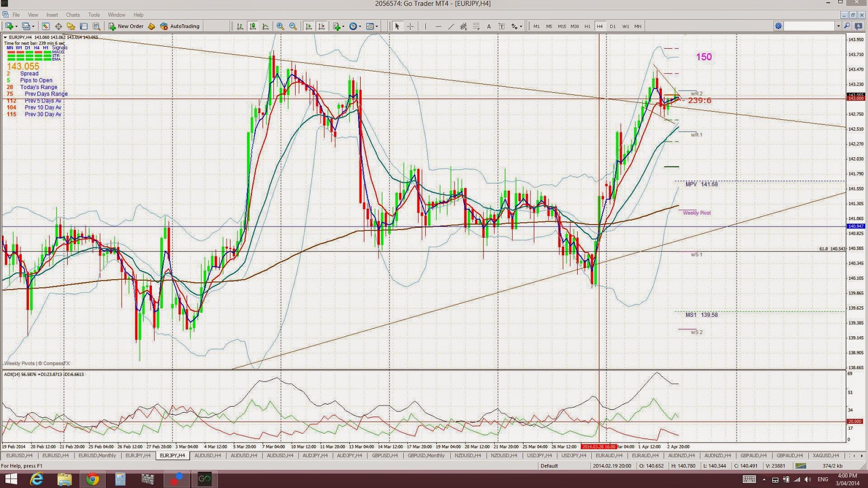Open the Windows Start button

(x=11, y=479)
